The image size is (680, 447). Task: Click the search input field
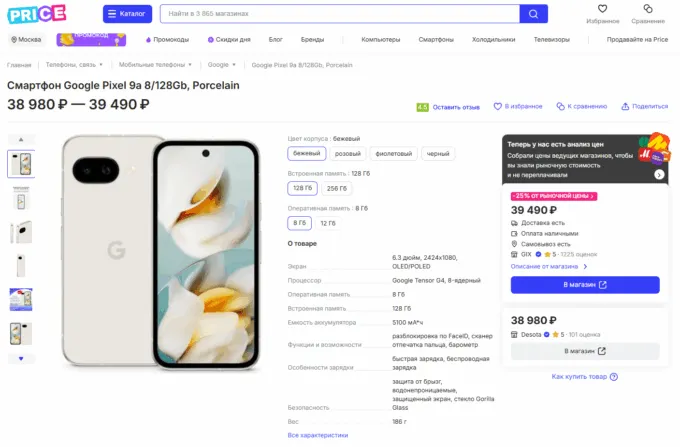pyautogui.click(x=340, y=14)
